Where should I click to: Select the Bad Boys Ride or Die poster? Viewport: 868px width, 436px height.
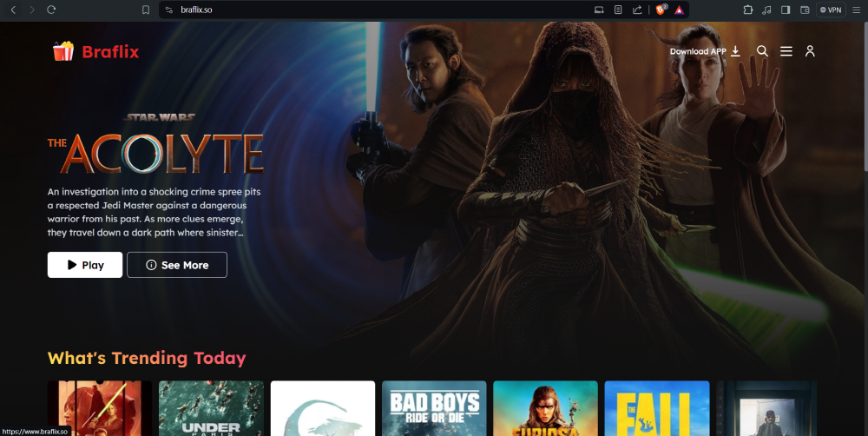point(434,408)
